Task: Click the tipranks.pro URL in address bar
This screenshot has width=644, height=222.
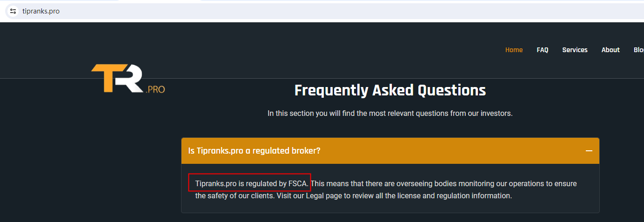Action: [x=41, y=11]
